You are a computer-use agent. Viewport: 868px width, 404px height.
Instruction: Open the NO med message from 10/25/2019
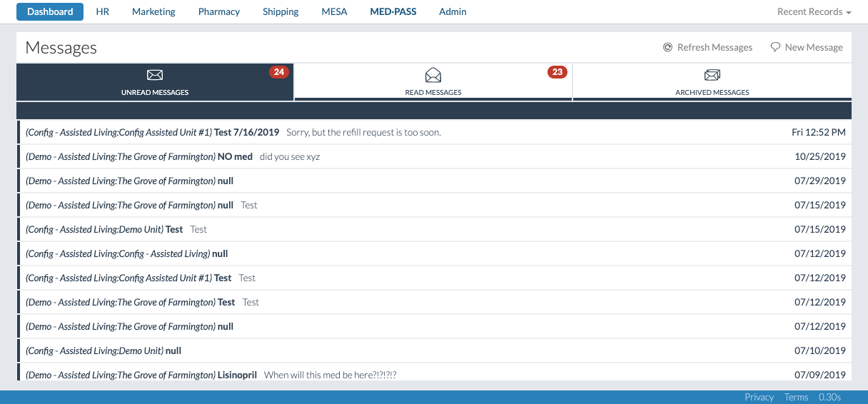coord(286,156)
